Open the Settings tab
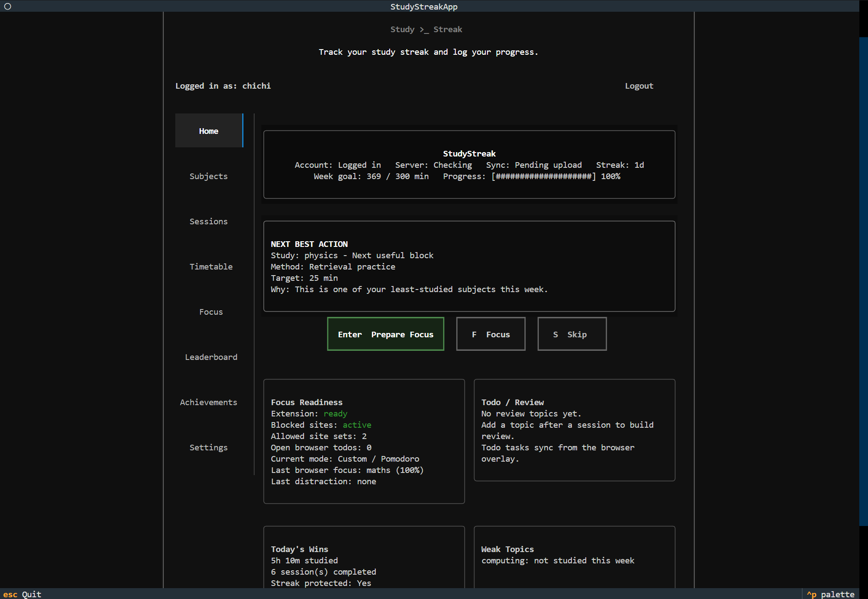The height and width of the screenshot is (599, 868). [209, 447]
